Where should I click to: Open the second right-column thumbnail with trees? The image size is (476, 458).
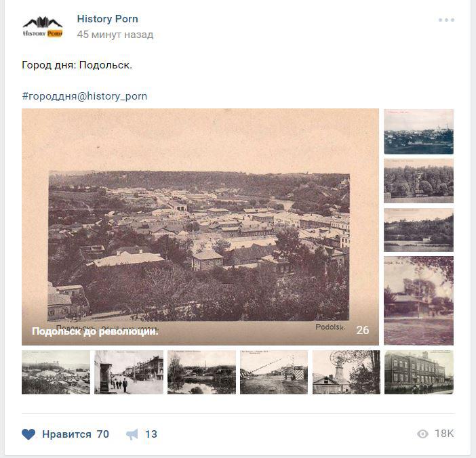(x=418, y=181)
